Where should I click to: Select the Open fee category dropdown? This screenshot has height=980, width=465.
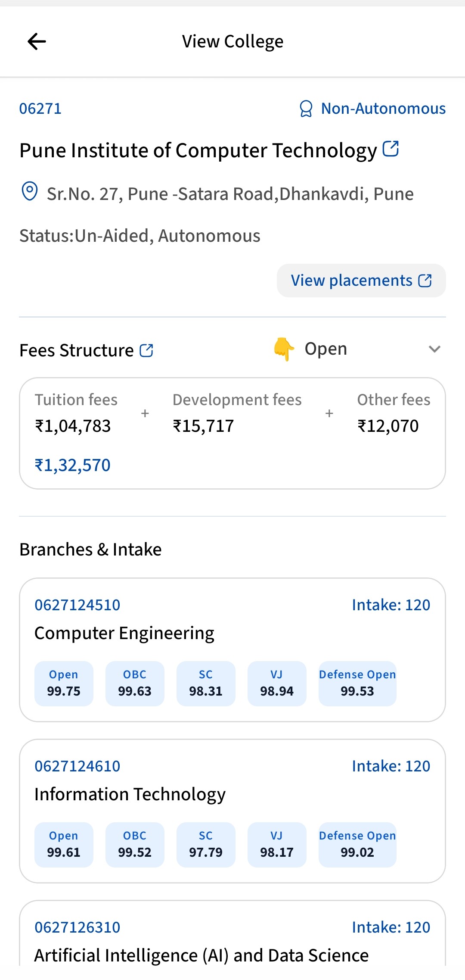[357, 349]
